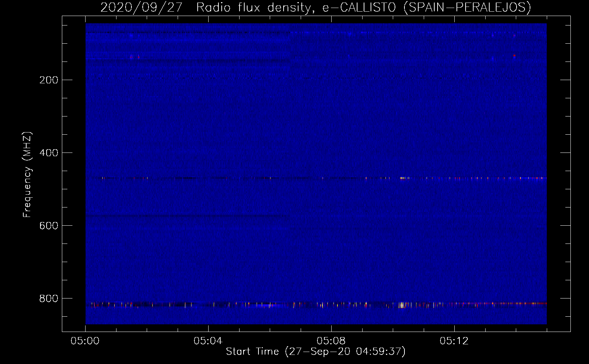Click the 05:04 time axis label
The width and height of the screenshot is (589, 364).
[208, 341]
